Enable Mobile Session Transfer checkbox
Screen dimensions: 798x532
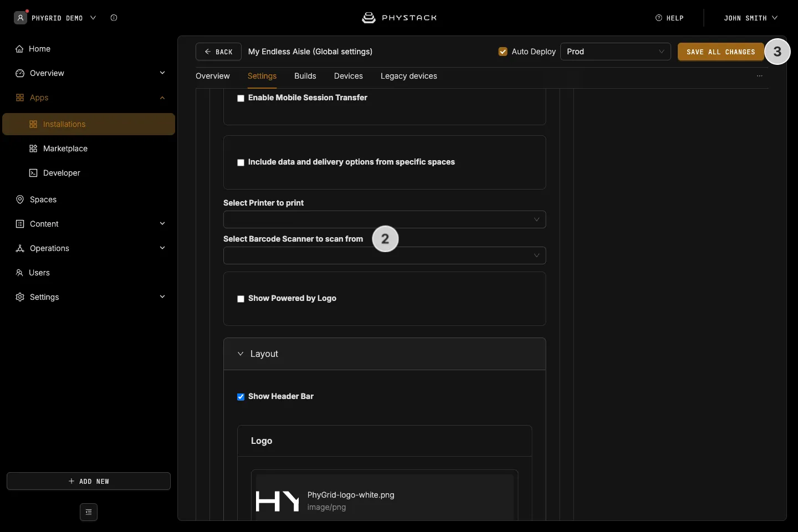point(241,98)
